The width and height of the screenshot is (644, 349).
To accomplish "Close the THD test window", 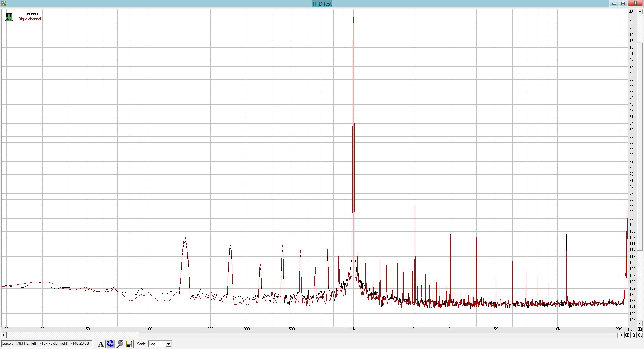I will (635, 3).
